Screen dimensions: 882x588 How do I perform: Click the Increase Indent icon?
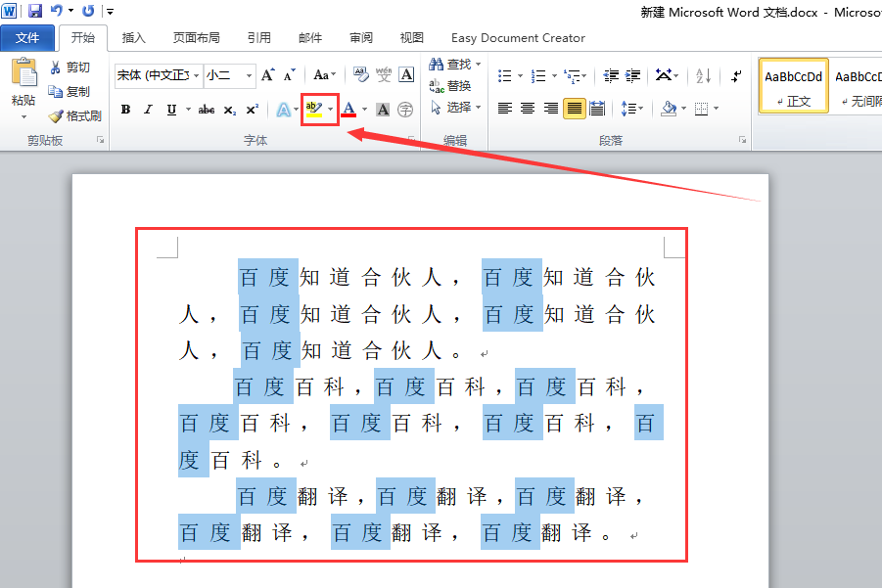point(633,75)
